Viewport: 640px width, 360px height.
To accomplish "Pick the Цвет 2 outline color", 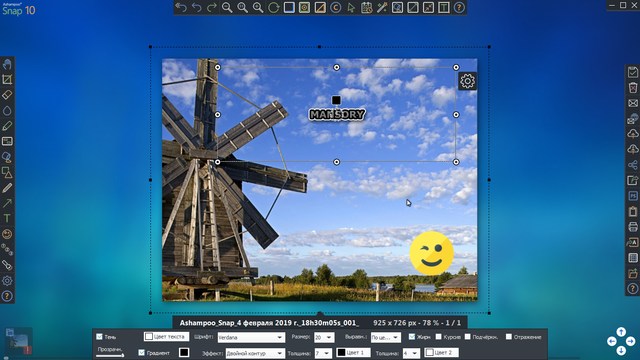I will coord(441,352).
